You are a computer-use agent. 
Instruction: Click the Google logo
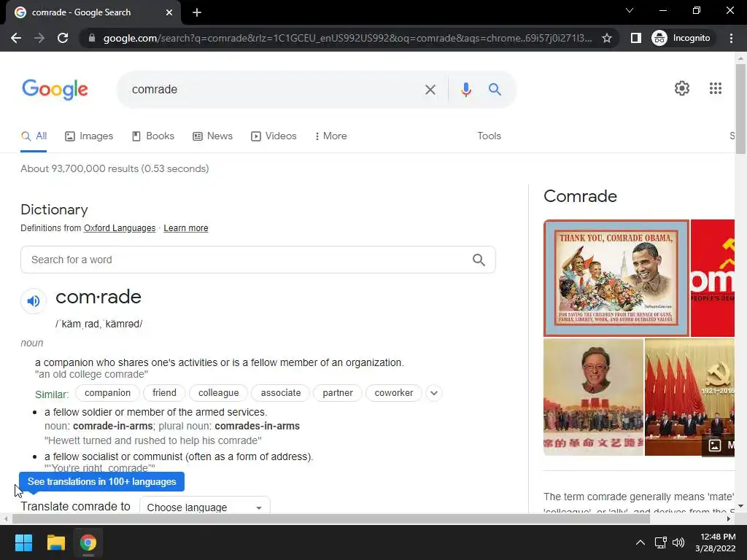coord(55,90)
